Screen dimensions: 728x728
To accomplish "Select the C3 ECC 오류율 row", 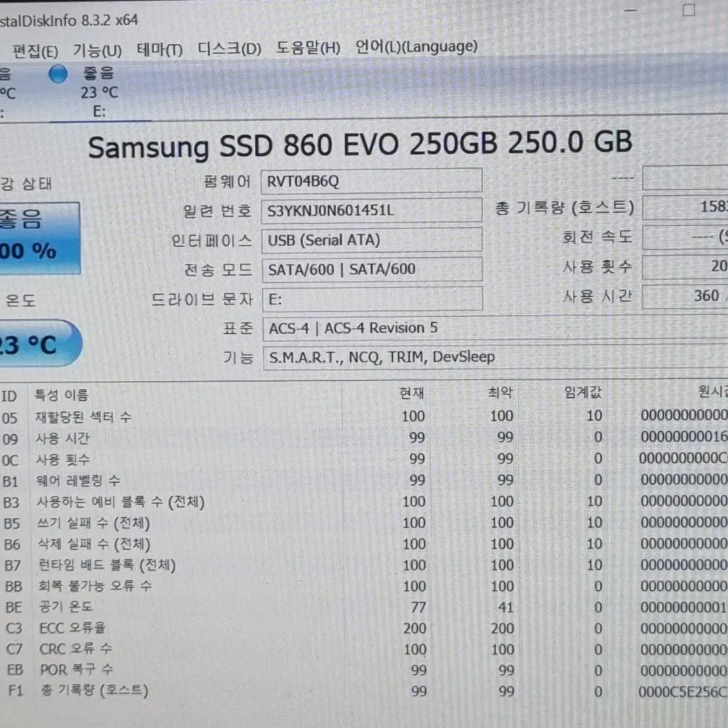I will pos(364,628).
